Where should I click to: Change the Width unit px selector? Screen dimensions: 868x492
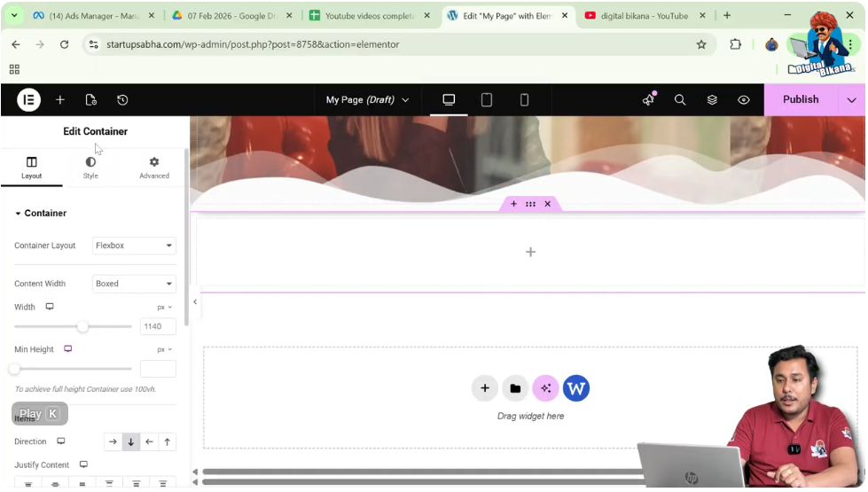[x=164, y=307]
